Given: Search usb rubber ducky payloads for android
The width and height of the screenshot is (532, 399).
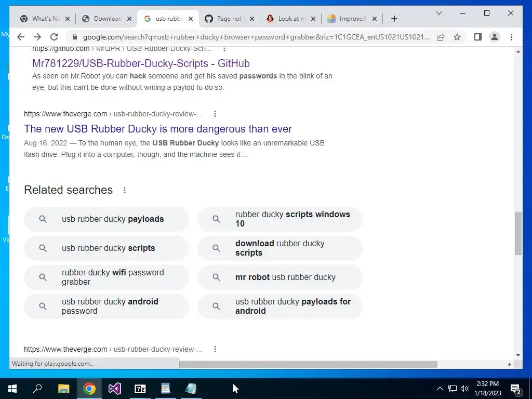Looking at the screenshot, I should [x=280, y=307].
